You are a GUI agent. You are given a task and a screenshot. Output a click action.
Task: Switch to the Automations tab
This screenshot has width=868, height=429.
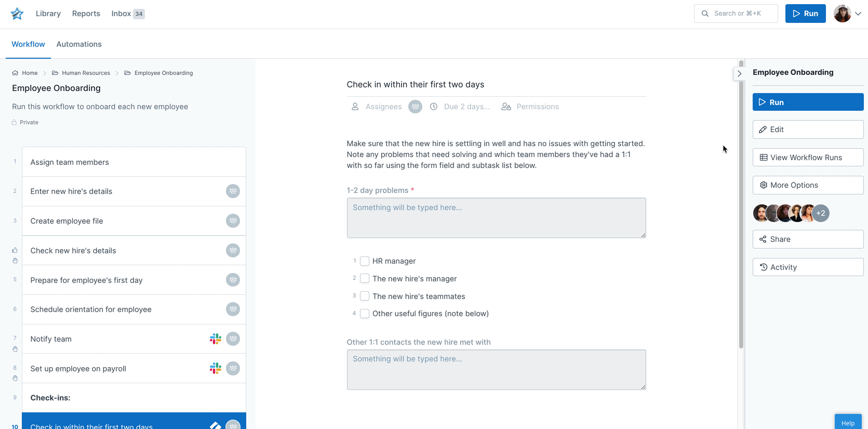[79, 44]
